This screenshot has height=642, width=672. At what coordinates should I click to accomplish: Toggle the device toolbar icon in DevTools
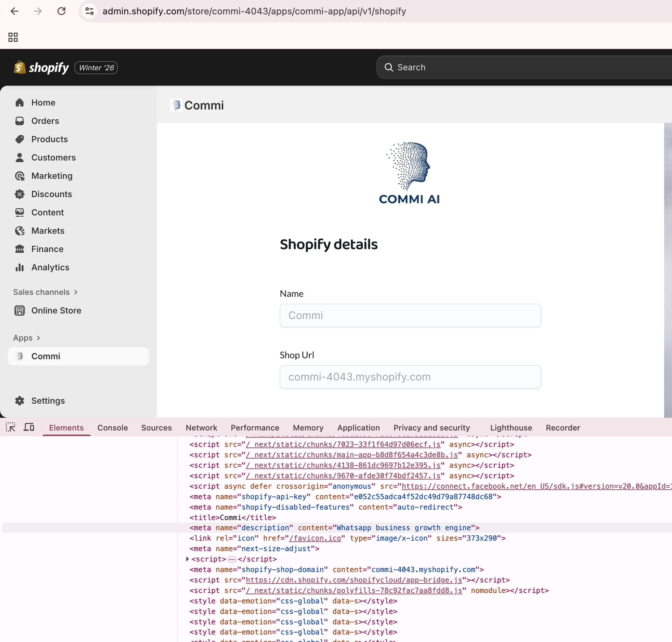pos(29,427)
